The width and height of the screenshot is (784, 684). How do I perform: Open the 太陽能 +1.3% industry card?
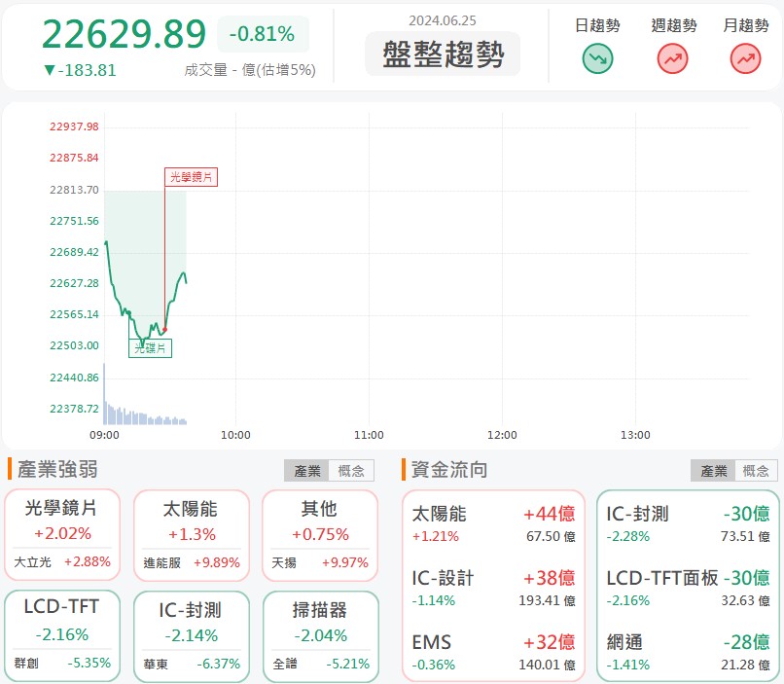coord(192,535)
